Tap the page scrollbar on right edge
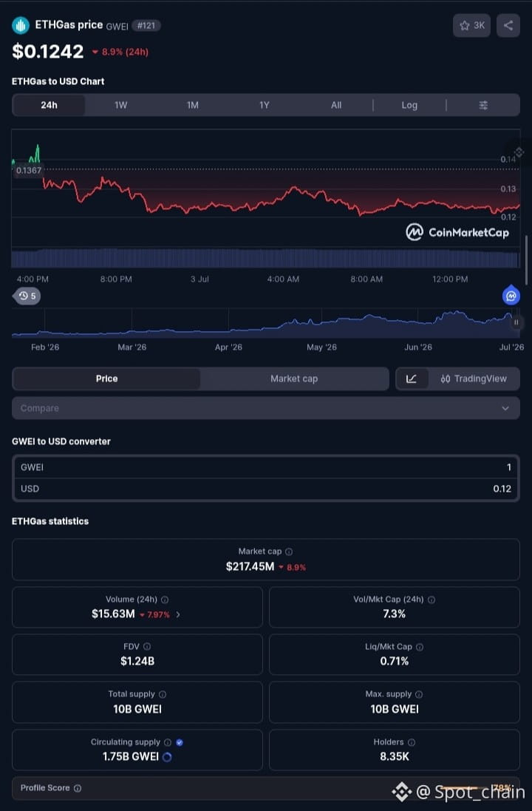 (x=527, y=260)
